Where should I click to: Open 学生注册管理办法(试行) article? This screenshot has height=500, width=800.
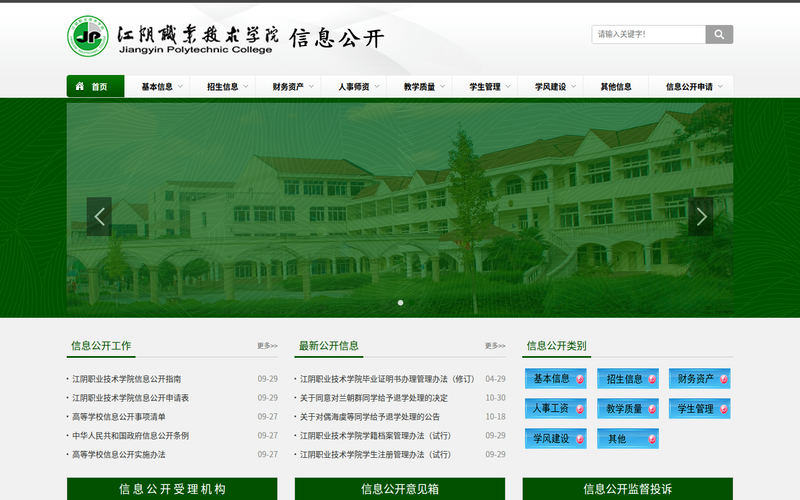(x=376, y=455)
